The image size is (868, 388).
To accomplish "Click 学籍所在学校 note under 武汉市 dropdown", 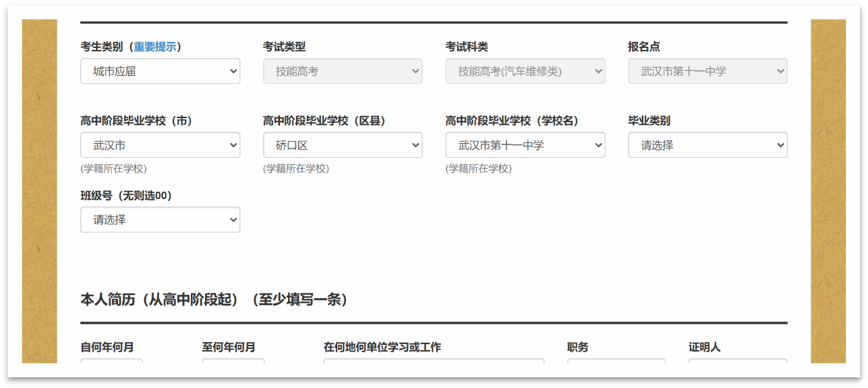I will coord(113,169).
